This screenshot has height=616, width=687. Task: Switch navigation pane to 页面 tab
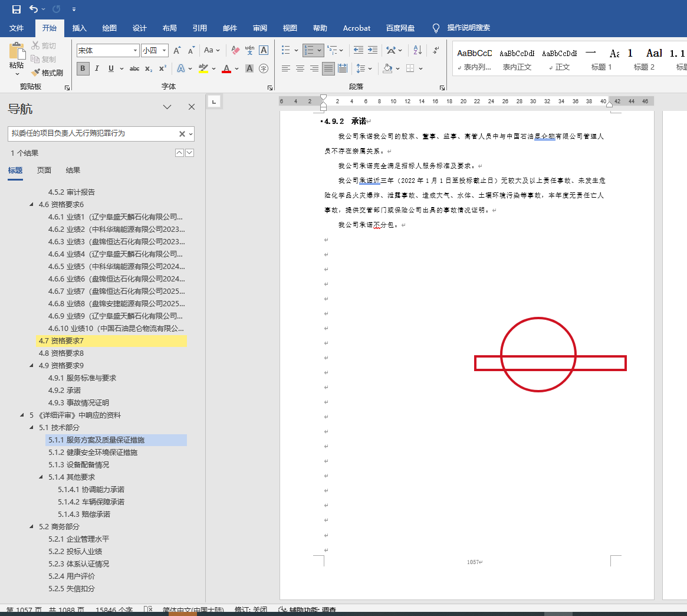[x=44, y=171]
